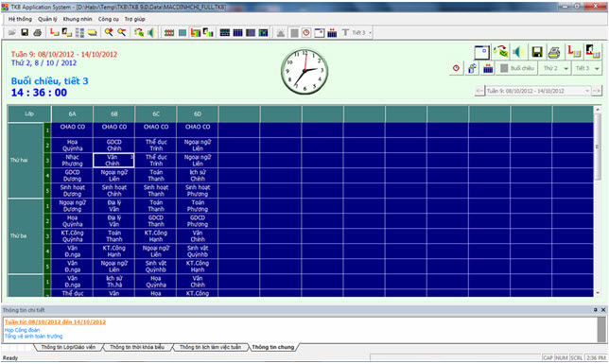Click the 14 : 36 : 00 time display
This screenshot has height=364, width=609.
39,93
